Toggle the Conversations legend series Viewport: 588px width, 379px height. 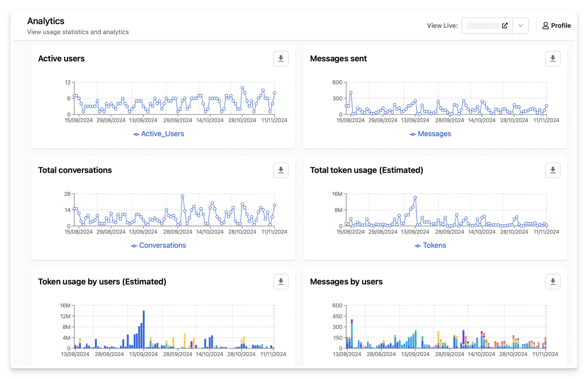(x=158, y=245)
